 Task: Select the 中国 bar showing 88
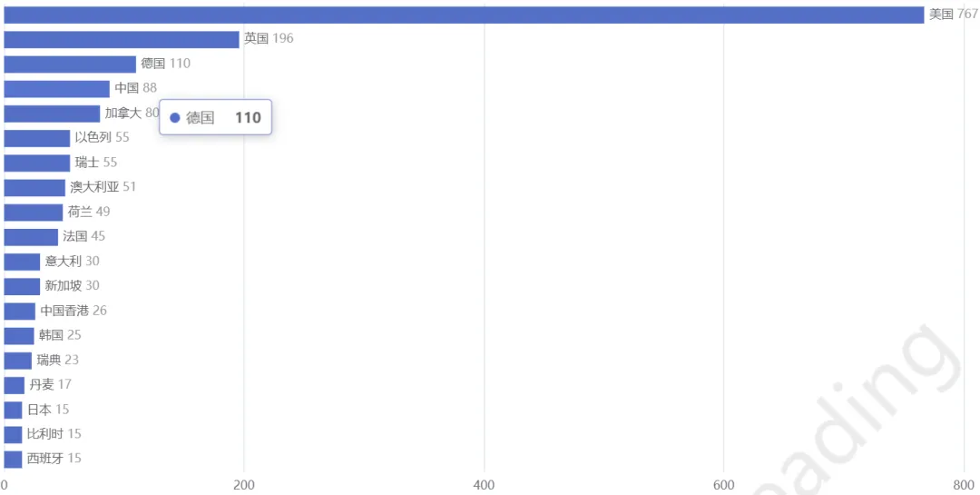[x=57, y=89]
